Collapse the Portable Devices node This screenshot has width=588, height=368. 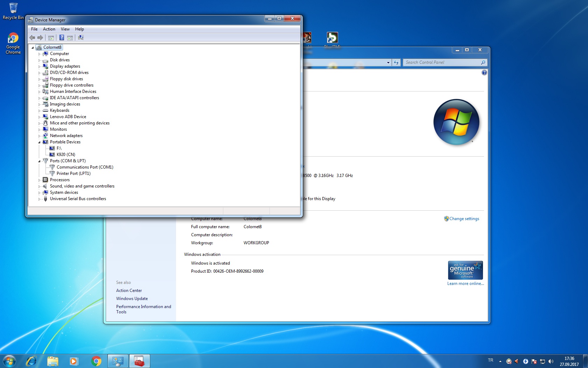click(39, 142)
